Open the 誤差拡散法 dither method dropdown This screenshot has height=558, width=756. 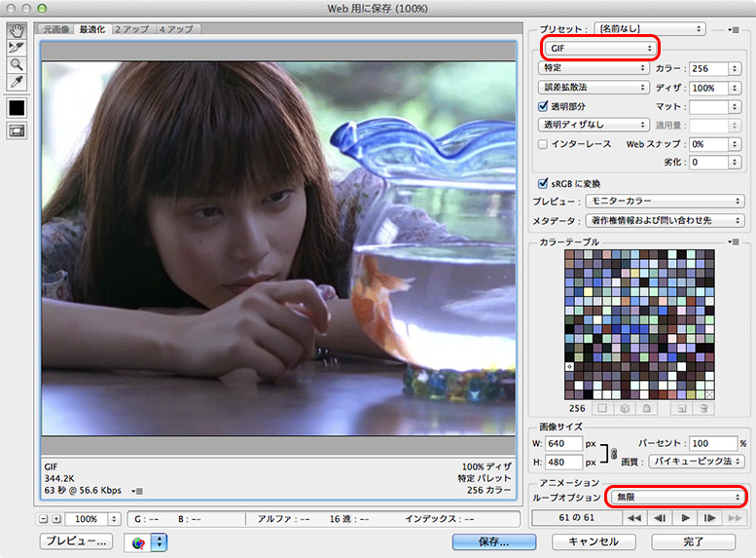[594, 88]
